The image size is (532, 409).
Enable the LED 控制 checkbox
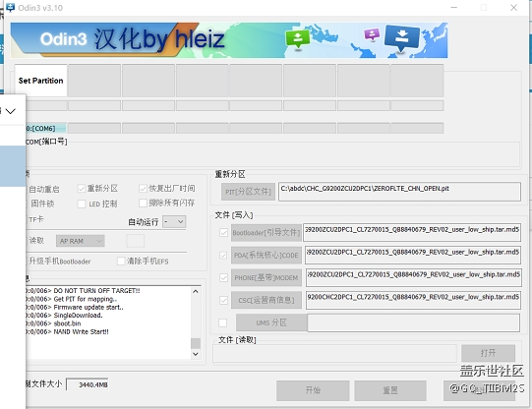(82, 204)
